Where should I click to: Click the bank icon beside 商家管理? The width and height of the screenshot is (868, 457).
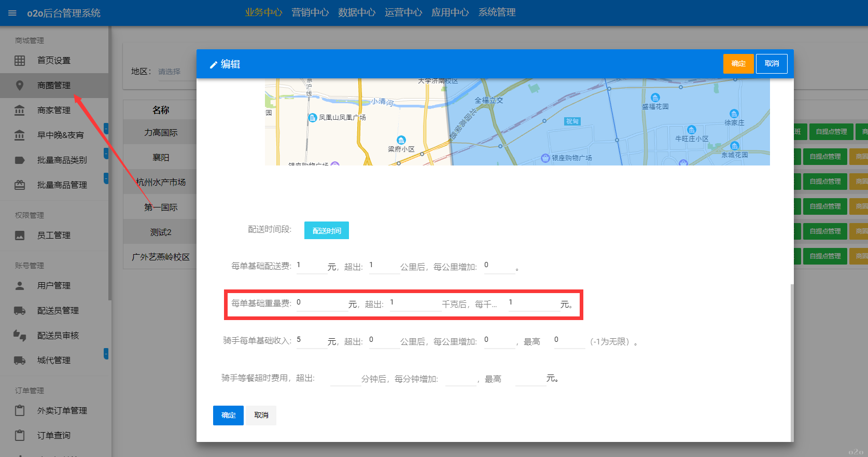tap(20, 110)
